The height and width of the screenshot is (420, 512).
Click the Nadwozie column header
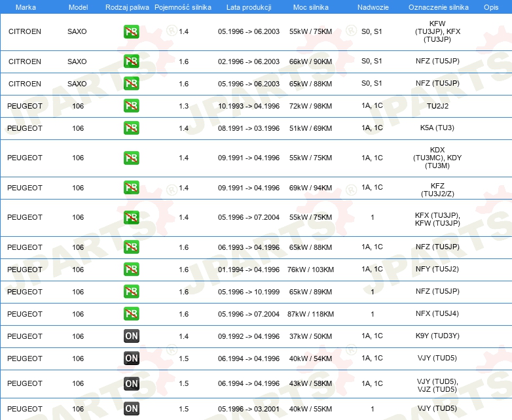click(373, 7)
